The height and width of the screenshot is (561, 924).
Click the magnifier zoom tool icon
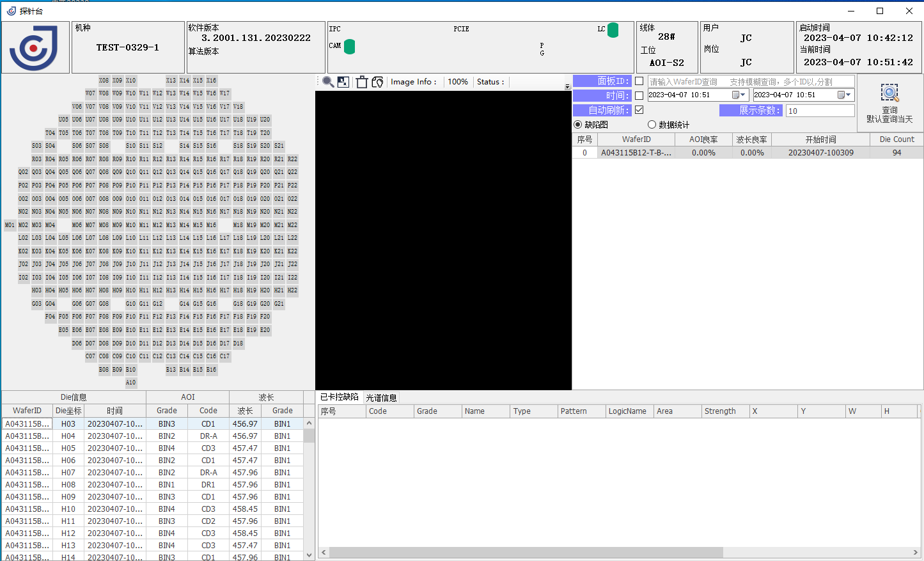pyautogui.click(x=328, y=82)
